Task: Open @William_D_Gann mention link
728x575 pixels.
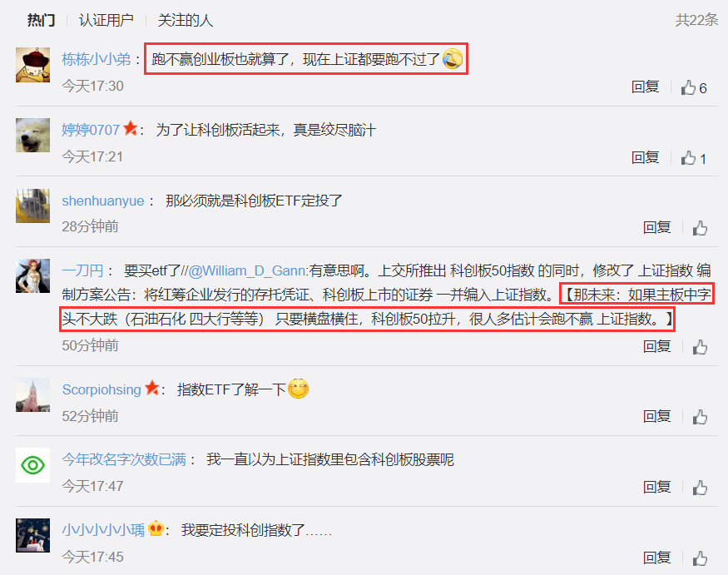Action: (x=247, y=270)
